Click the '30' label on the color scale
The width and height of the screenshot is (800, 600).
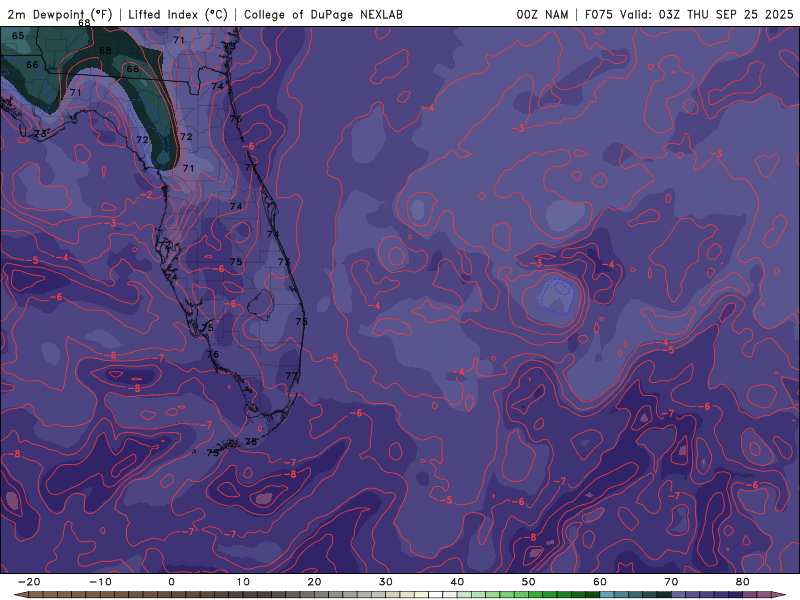pos(386,582)
